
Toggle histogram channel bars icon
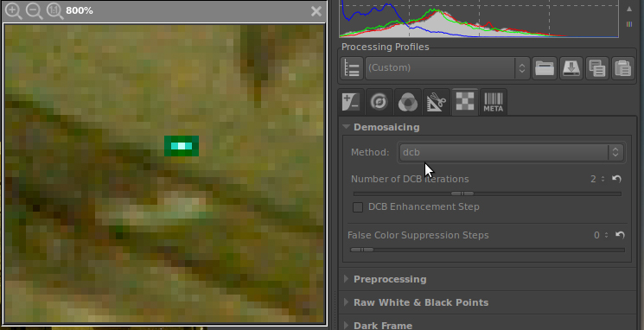click(x=629, y=25)
